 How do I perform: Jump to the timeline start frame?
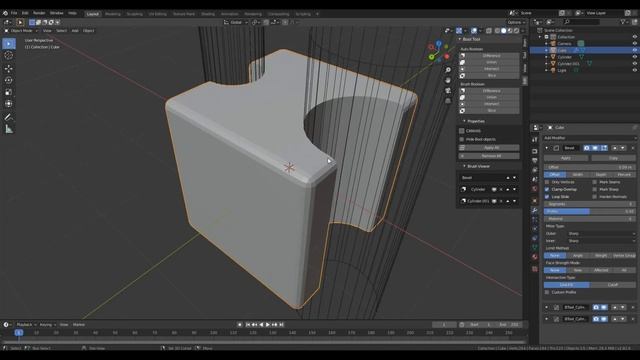pyautogui.click(x=248, y=324)
